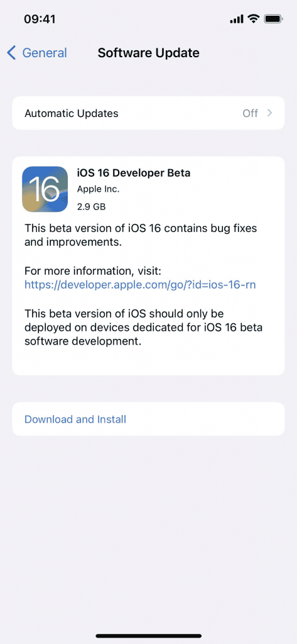Tap the 09:41 clock in status bar

pos(40,19)
